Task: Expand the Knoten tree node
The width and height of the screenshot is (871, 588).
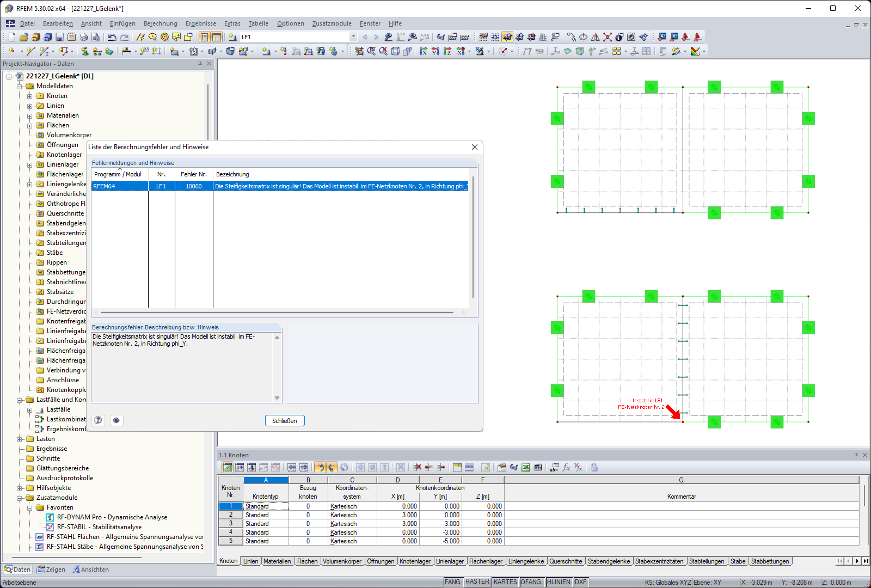Action: click(x=30, y=96)
